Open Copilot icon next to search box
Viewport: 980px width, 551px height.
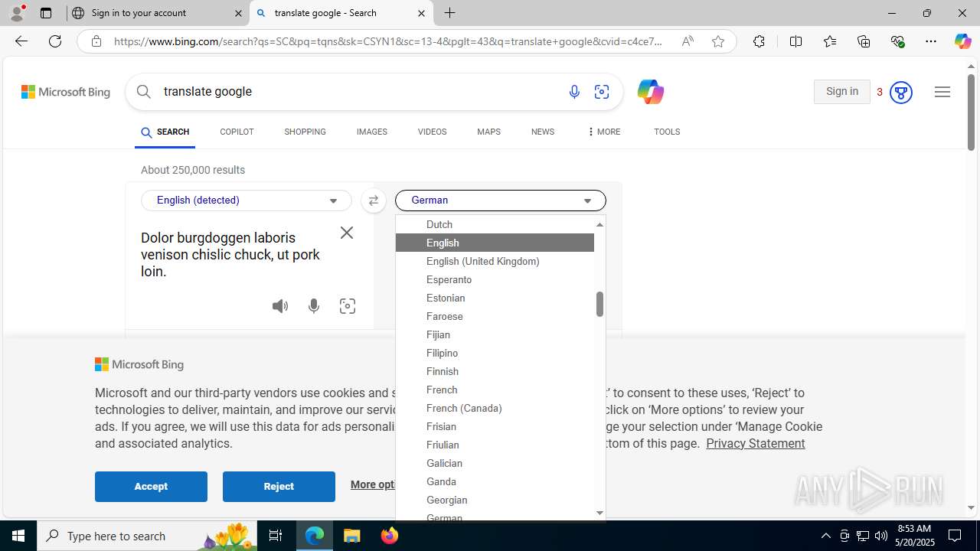(650, 92)
